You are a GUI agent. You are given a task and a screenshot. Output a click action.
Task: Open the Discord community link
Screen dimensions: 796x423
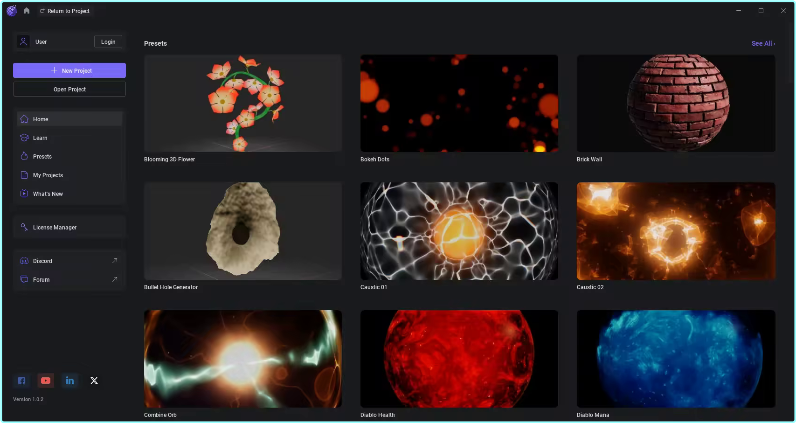[70, 261]
